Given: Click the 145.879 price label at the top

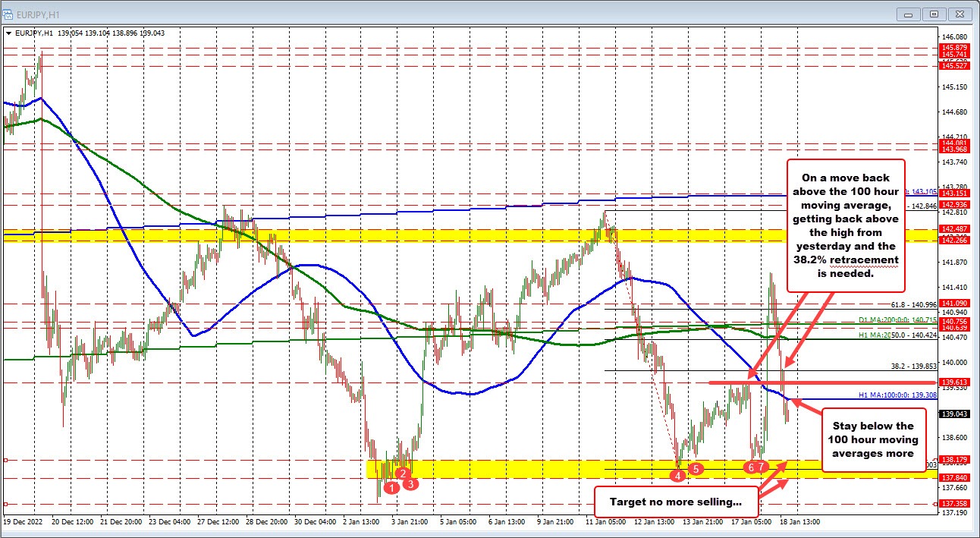Looking at the screenshot, I should [x=954, y=49].
